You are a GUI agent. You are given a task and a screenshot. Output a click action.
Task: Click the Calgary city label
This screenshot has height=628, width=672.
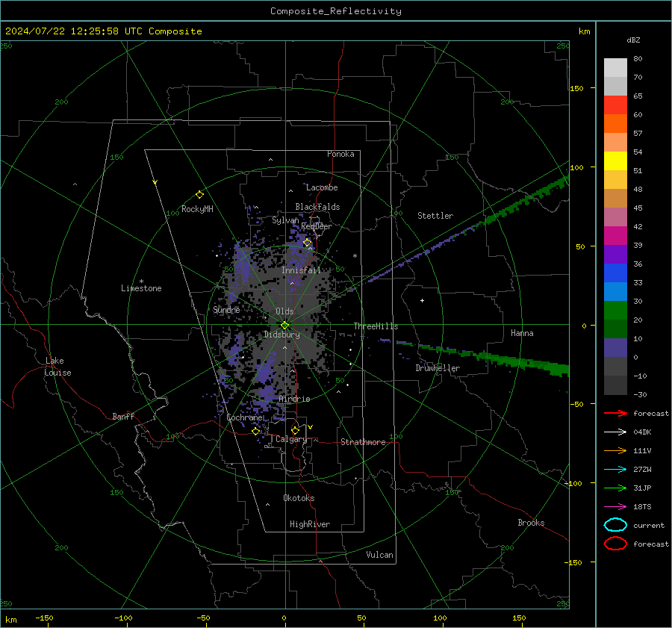(x=291, y=439)
